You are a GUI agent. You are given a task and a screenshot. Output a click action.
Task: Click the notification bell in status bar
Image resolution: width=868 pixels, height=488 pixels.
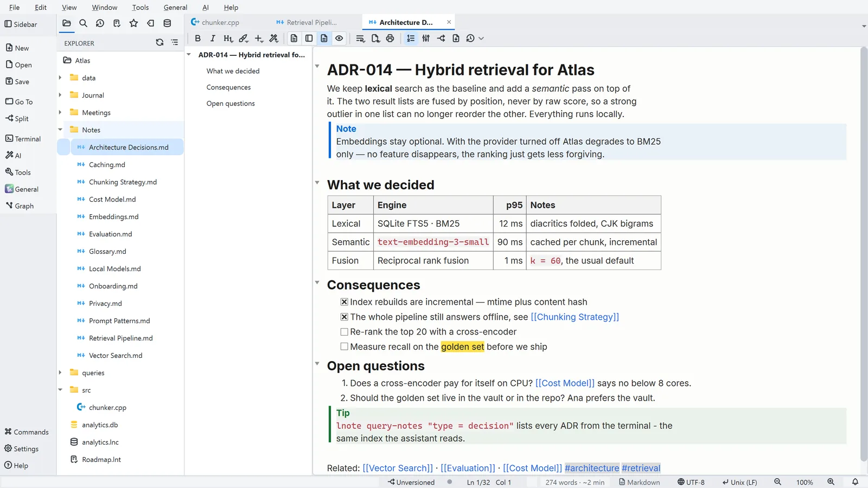[855, 482]
